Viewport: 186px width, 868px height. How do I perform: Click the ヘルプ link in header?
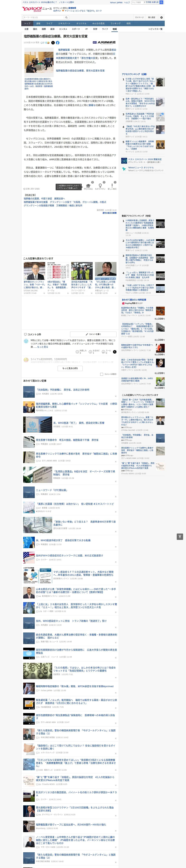pyautogui.click(x=127, y=2)
